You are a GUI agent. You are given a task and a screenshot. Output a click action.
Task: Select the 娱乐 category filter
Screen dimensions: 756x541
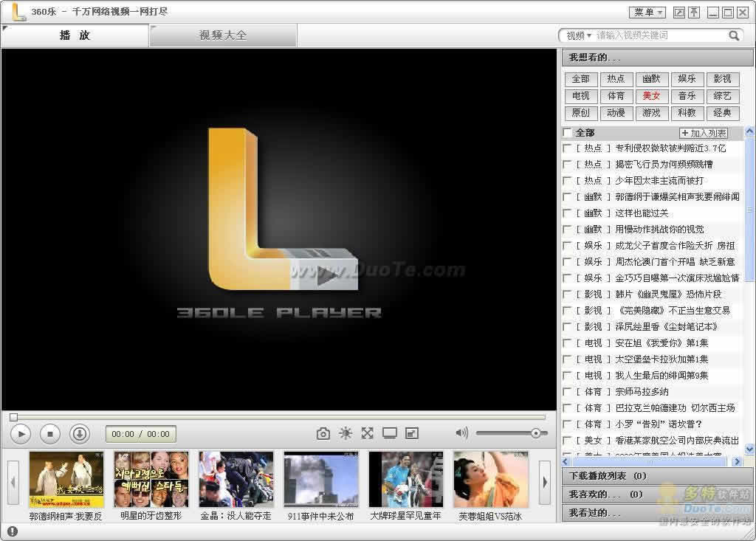point(687,78)
